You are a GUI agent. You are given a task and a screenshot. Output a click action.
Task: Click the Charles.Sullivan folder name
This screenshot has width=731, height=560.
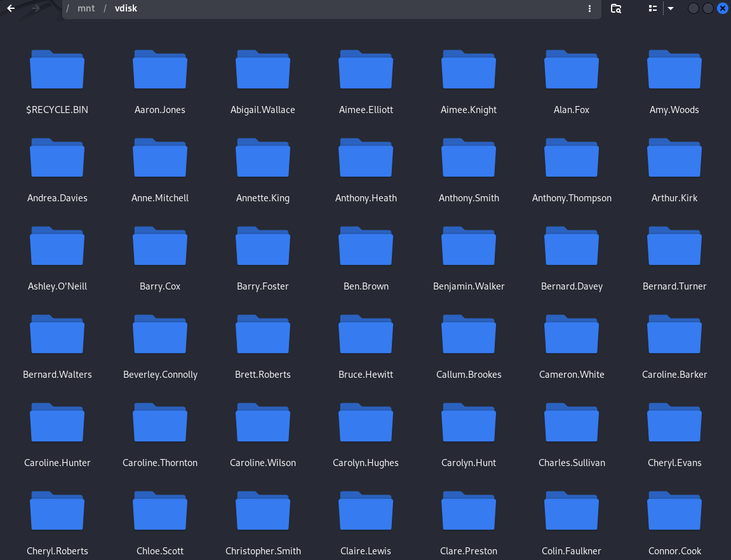[572, 463]
